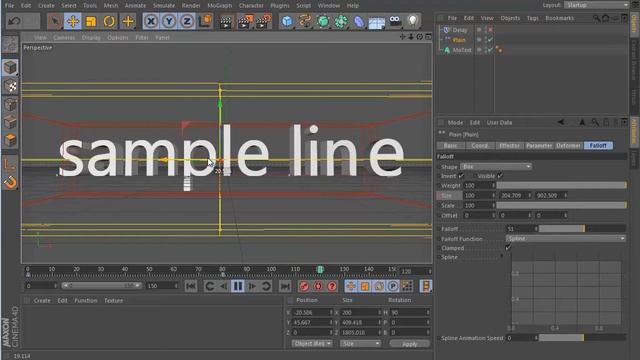Screen dimensions: 640x360
Task: Enable the snap magnet icon
Action: pos(10,182)
